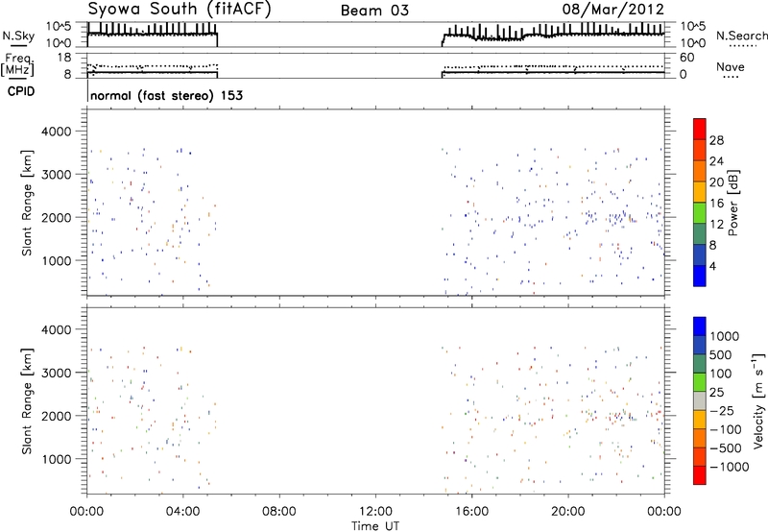Image resolution: width=768 pixels, height=532 pixels.
Task: Select the 'Power [dB]' color bar title
Action: [733, 203]
